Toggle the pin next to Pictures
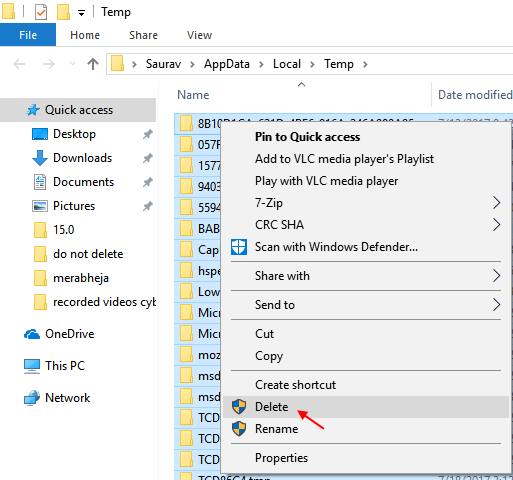The image size is (513, 480). (148, 206)
